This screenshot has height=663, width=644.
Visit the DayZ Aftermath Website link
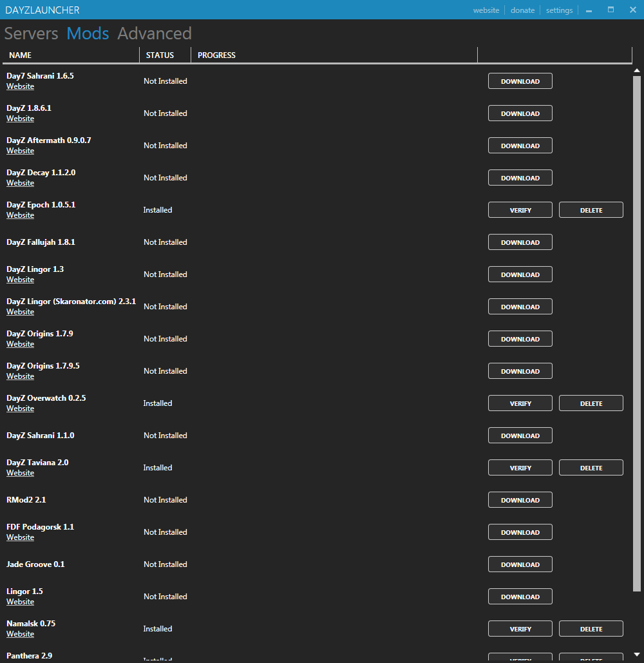(x=20, y=151)
